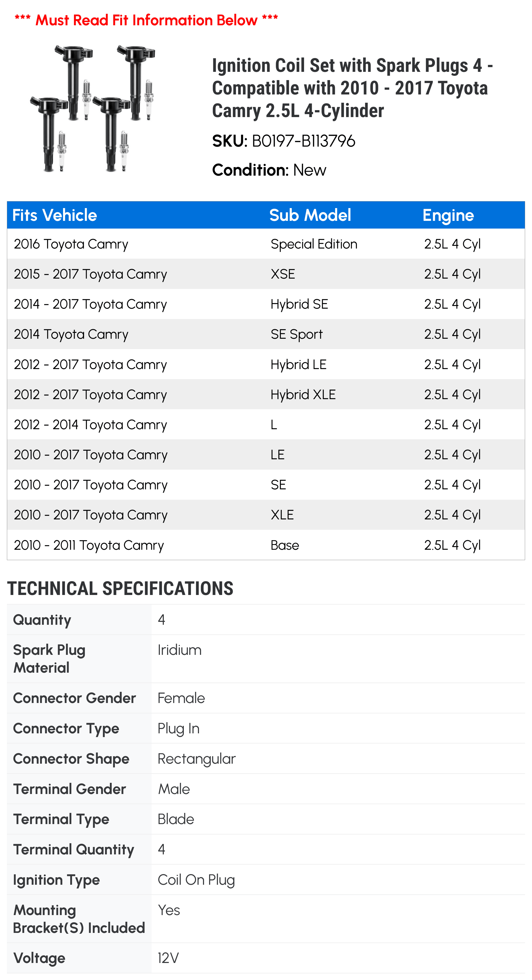This screenshot has width=532, height=980.
Task: Click the Ignition Type Coil On Plug value
Action: point(196,880)
